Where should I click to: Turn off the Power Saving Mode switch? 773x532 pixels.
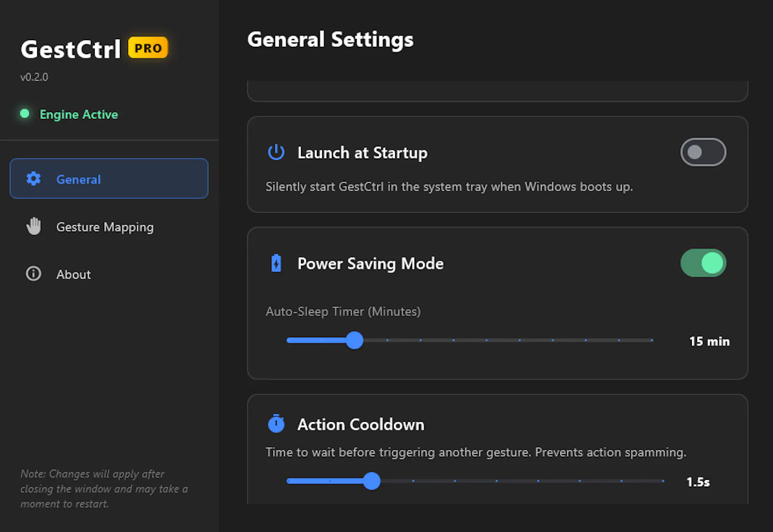click(x=703, y=263)
